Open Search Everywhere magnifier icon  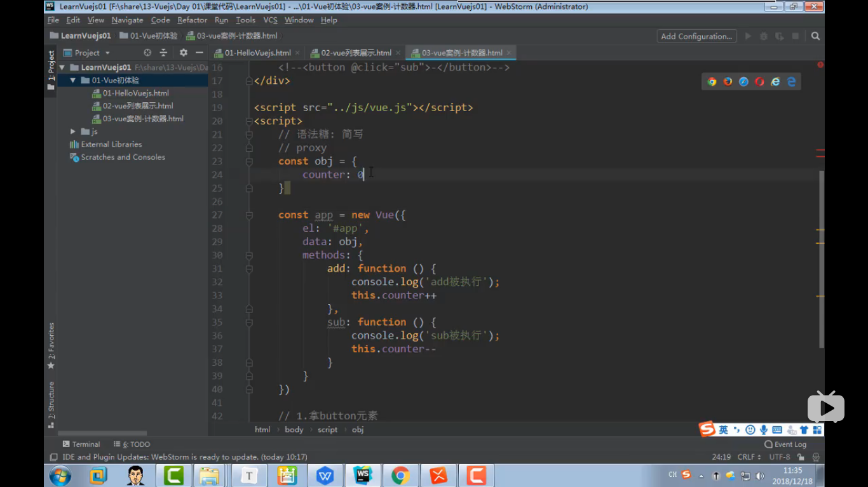coord(815,36)
